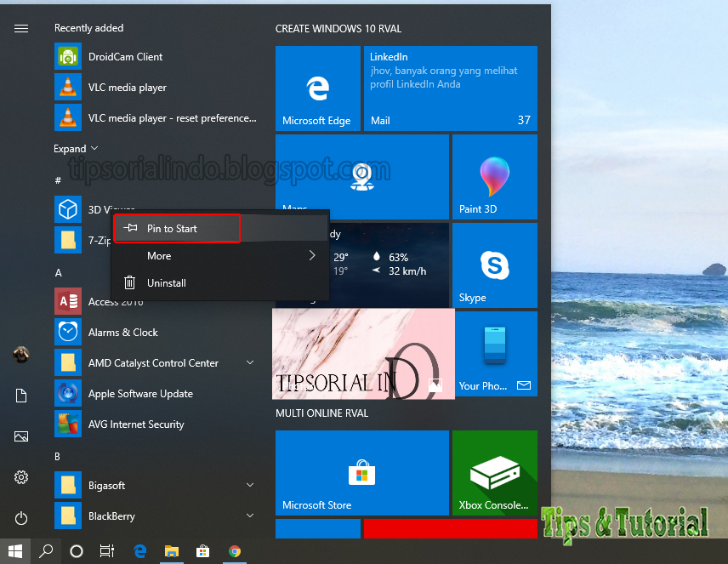The width and height of the screenshot is (728, 564).
Task: Open the LinkedIn Mail live tile
Action: (451, 88)
